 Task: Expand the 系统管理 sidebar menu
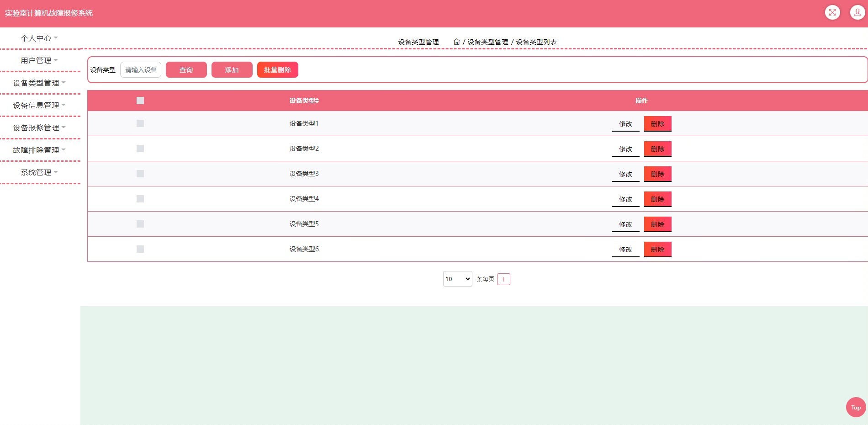[39, 172]
